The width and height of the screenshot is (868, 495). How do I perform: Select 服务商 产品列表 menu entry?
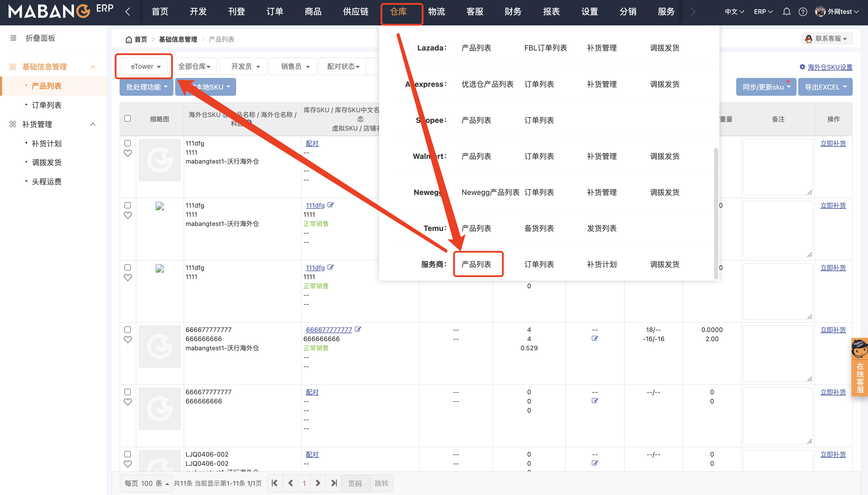pyautogui.click(x=476, y=264)
